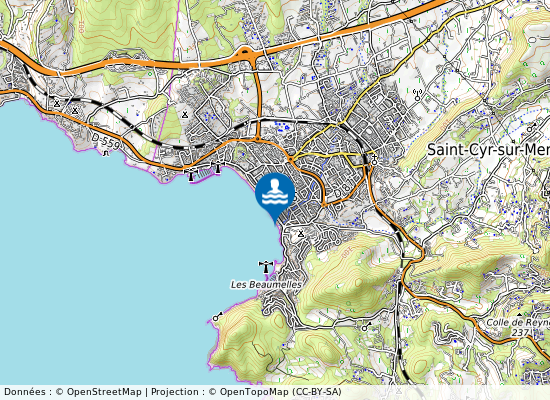Viewport: 550px width, 400px height.
Task: Click the 237 elevation value
Action: click(519, 332)
